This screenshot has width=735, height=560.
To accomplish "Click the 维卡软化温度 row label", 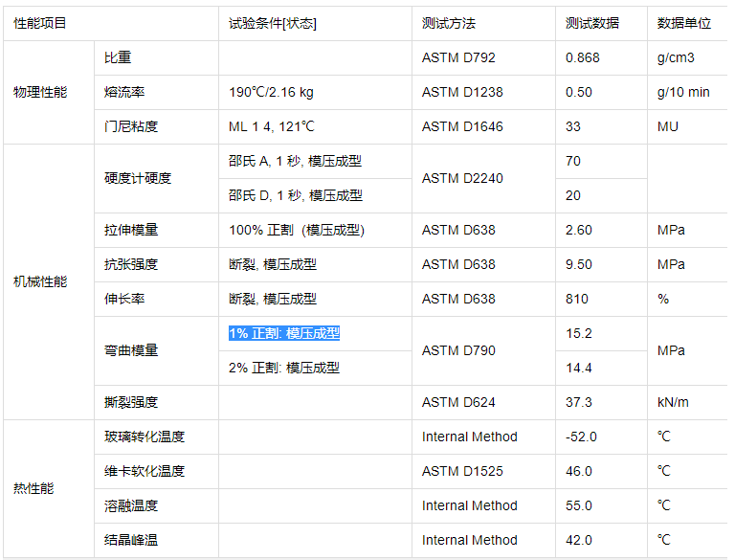I will 145,471.
